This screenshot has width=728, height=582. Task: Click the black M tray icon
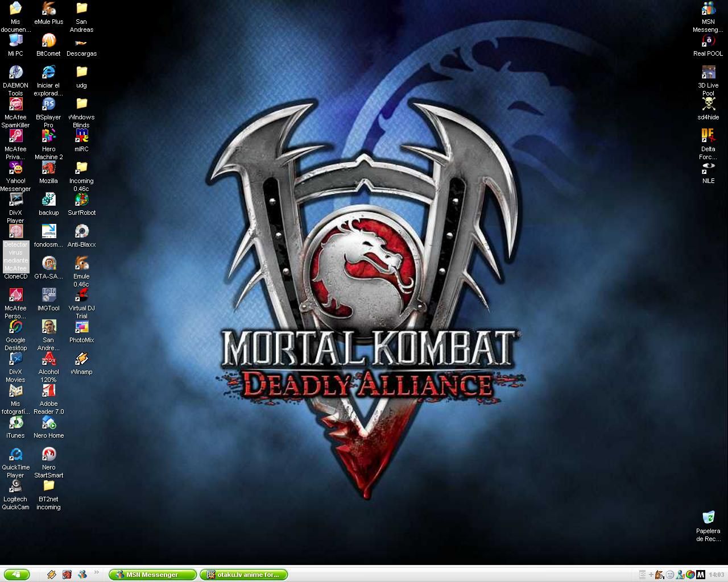(x=701, y=575)
